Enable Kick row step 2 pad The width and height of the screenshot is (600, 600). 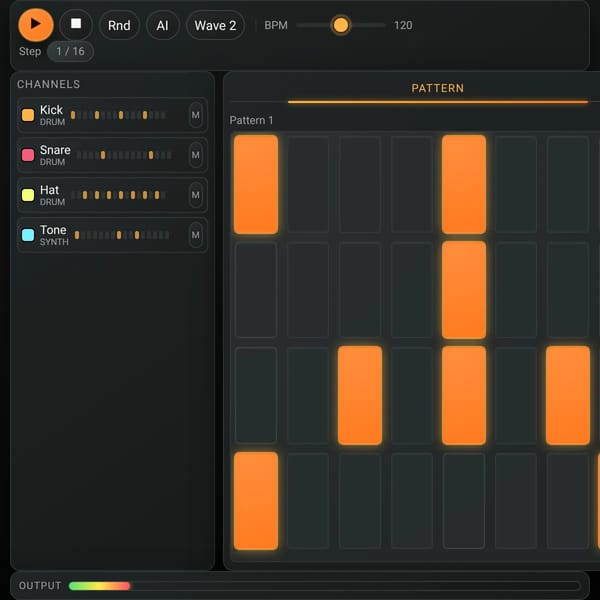pyautogui.click(x=308, y=184)
